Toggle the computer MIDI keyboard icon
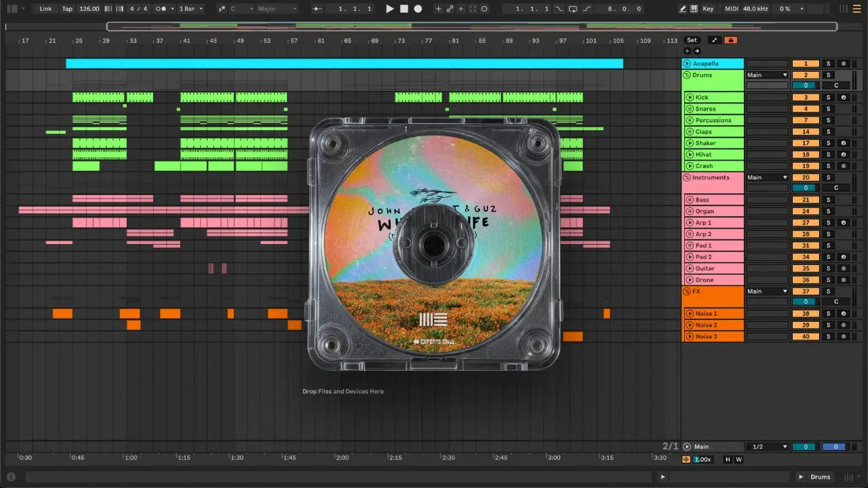Viewport: 868px width, 488px height. pyautogui.click(x=694, y=9)
